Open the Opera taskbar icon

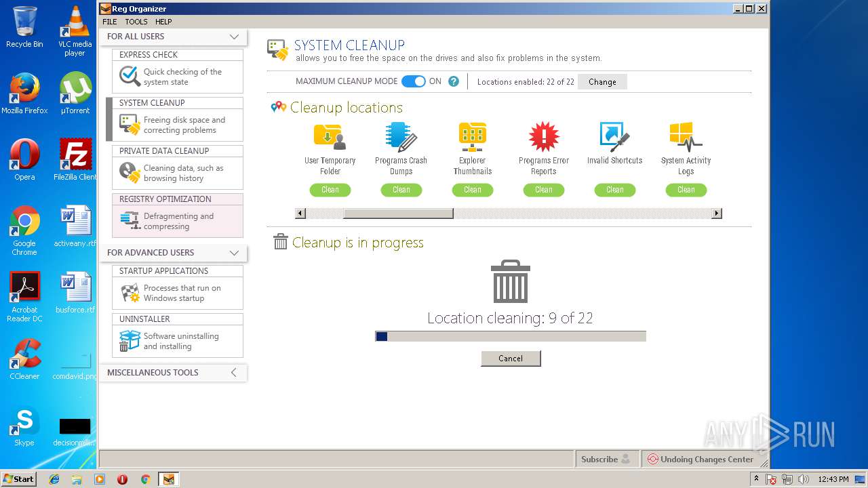(123, 479)
